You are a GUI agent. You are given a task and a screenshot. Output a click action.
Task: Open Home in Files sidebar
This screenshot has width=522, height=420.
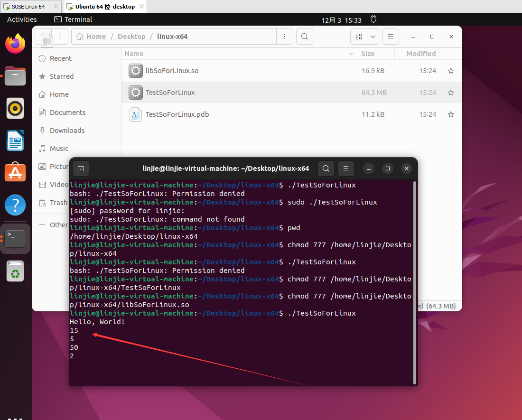[59, 94]
